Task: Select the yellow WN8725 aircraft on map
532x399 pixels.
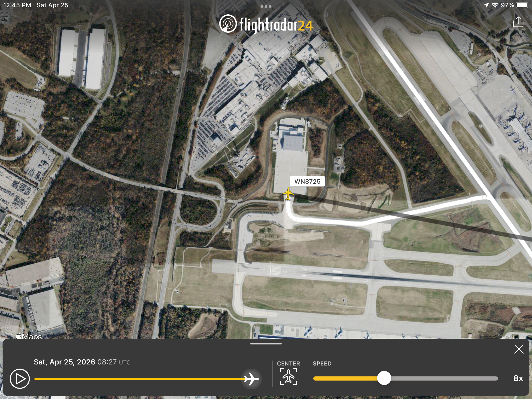Action: point(288,194)
